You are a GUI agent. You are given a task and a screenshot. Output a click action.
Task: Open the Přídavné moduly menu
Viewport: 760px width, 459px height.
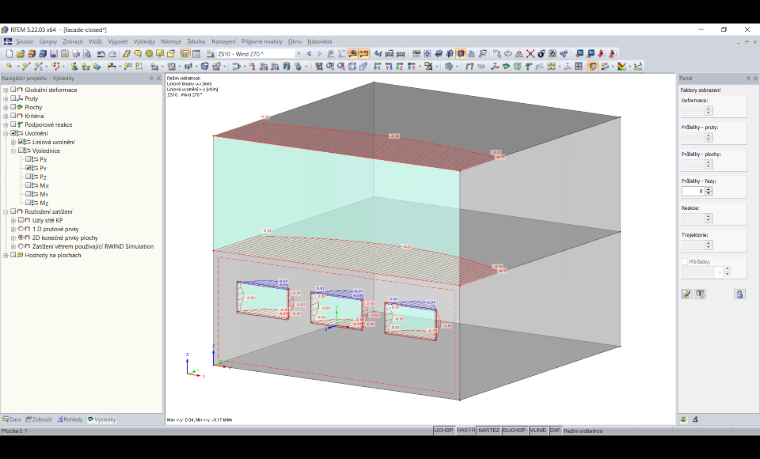click(x=262, y=42)
